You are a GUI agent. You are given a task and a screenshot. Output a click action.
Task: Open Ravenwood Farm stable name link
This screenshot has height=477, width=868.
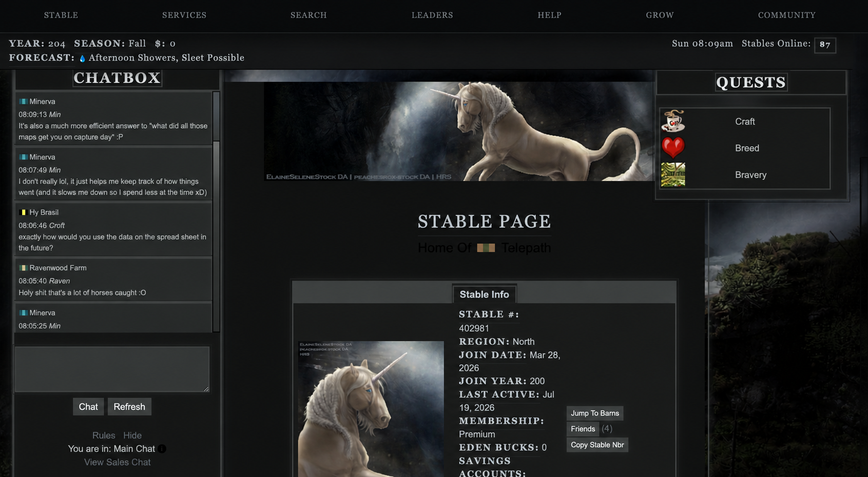point(58,268)
